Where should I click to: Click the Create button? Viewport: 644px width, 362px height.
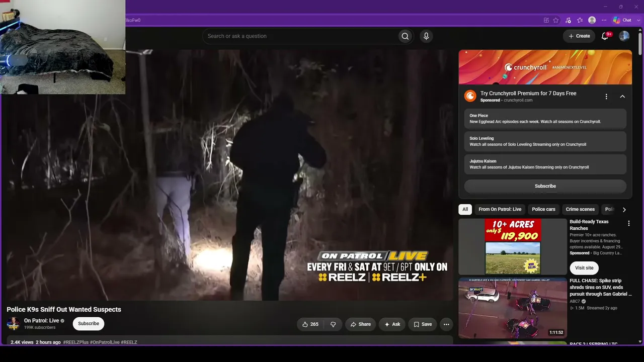click(x=579, y=36)
